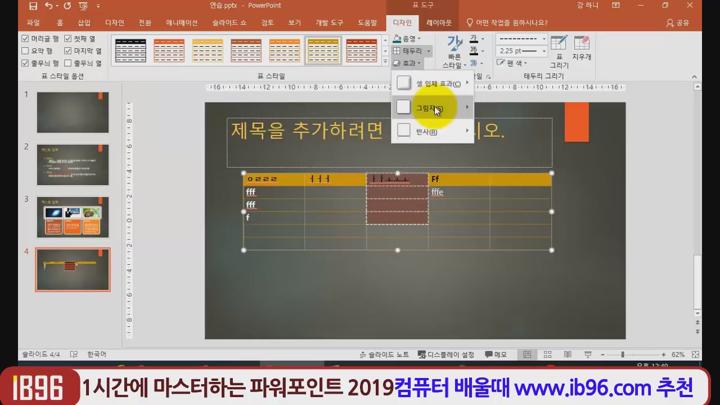Click the Save icon in quick access toolbar
The width and height of the screenshot is (720, 405).
pyautogui.click(x=33, y=6)
